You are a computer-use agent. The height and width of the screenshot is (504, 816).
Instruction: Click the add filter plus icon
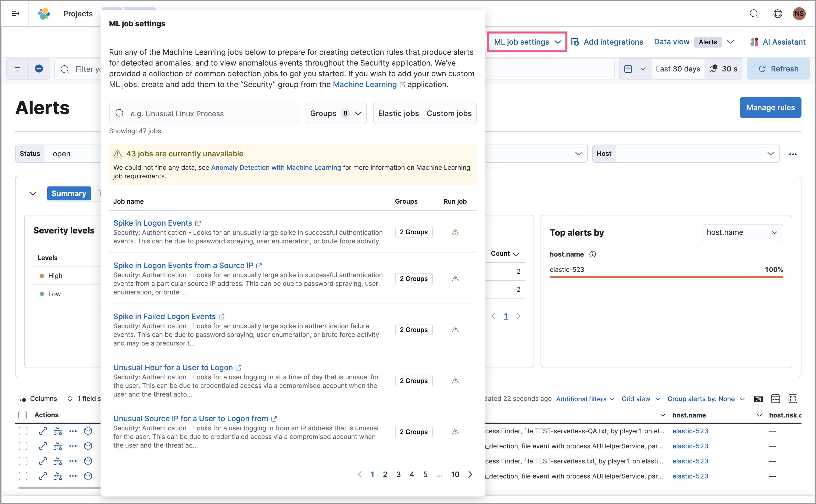pyautogui.click(x=39, y=69)
